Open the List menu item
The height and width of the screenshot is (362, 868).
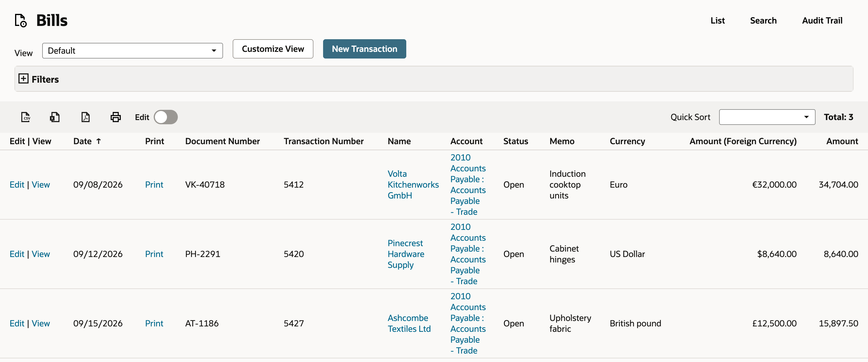tap(717, 21)
